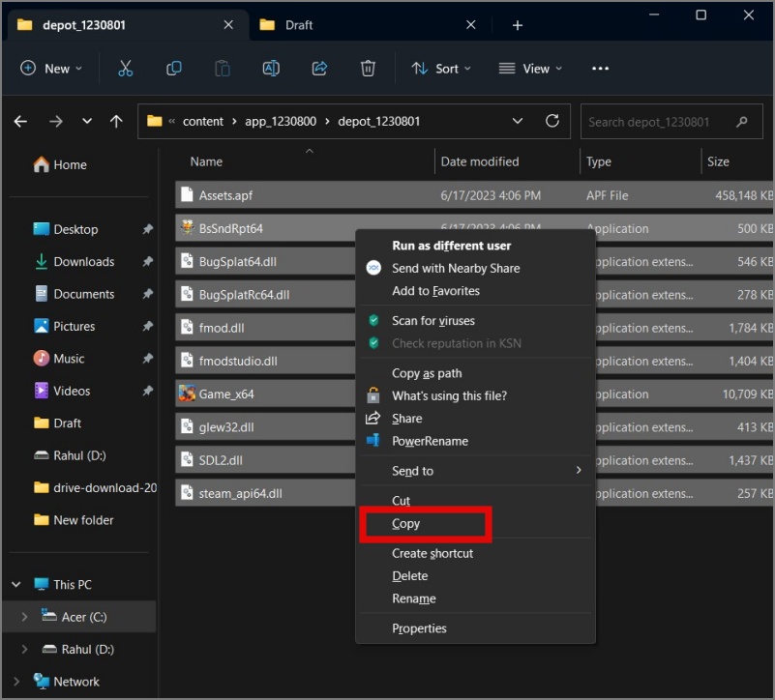Expand the Send to submenu

pos(475,470)
